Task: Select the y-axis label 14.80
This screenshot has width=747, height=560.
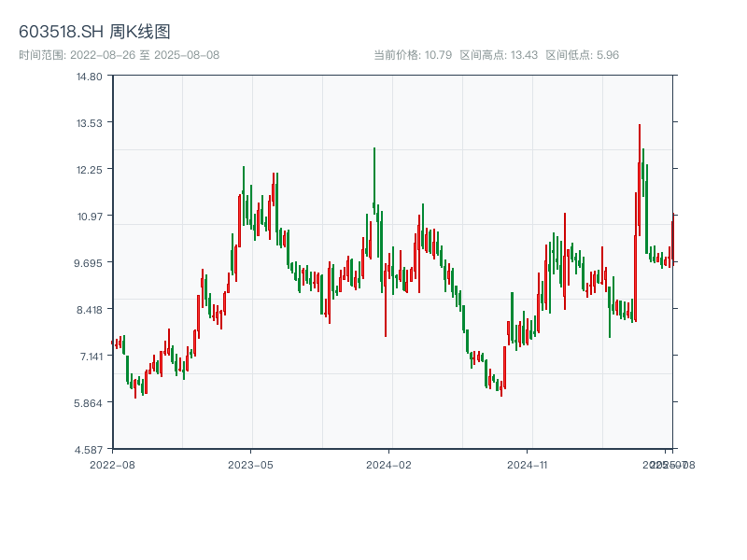Action: click(89, 77)
